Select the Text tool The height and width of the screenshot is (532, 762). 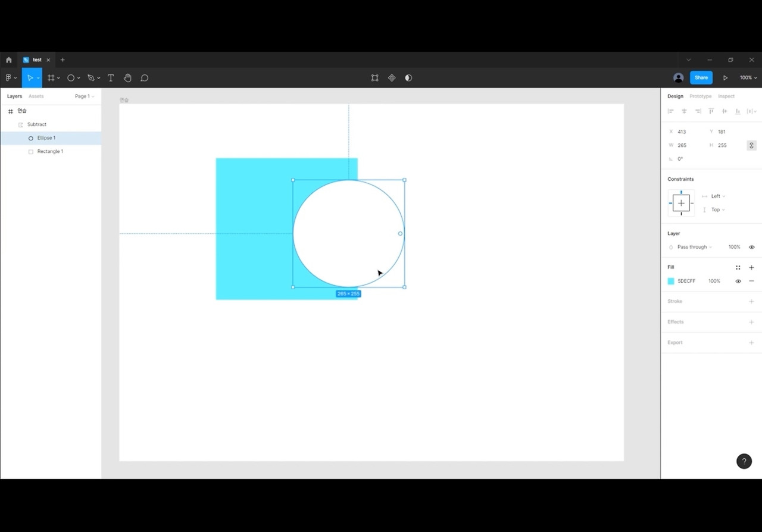tap(111, 78)
